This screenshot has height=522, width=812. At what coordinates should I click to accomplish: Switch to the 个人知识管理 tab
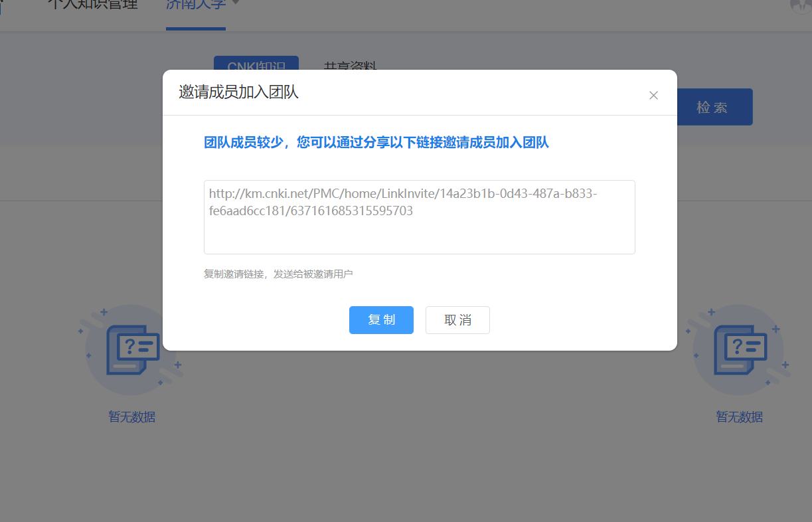[92, 5]
